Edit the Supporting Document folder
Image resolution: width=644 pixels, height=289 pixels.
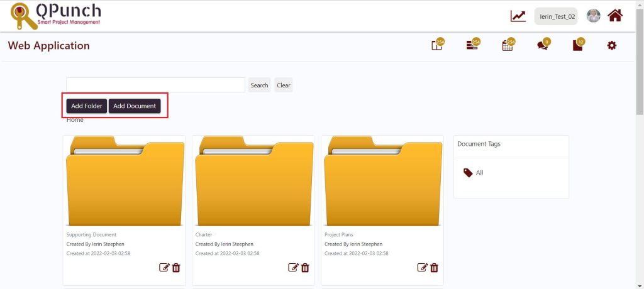tap(164, 268)
